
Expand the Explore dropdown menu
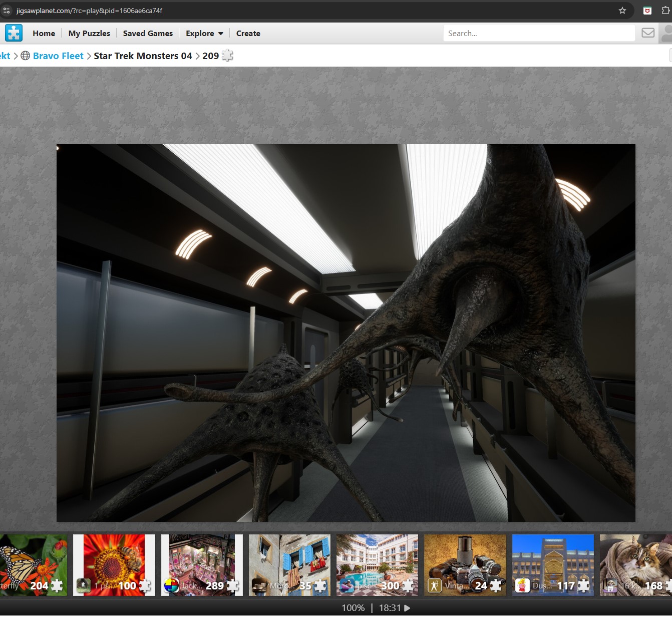[204, 34]
